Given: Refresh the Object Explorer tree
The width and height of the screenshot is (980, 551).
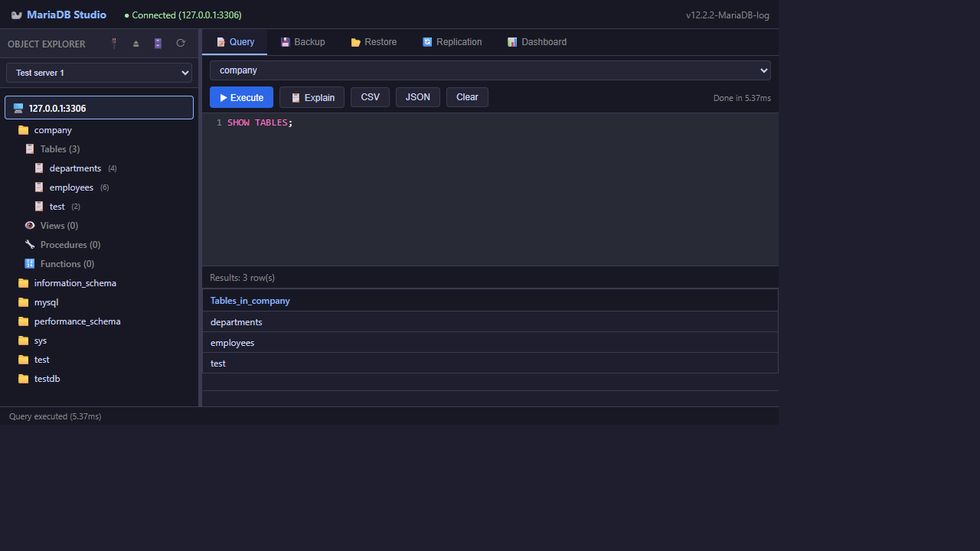Looking at the screenshot, I should (181, 44).
